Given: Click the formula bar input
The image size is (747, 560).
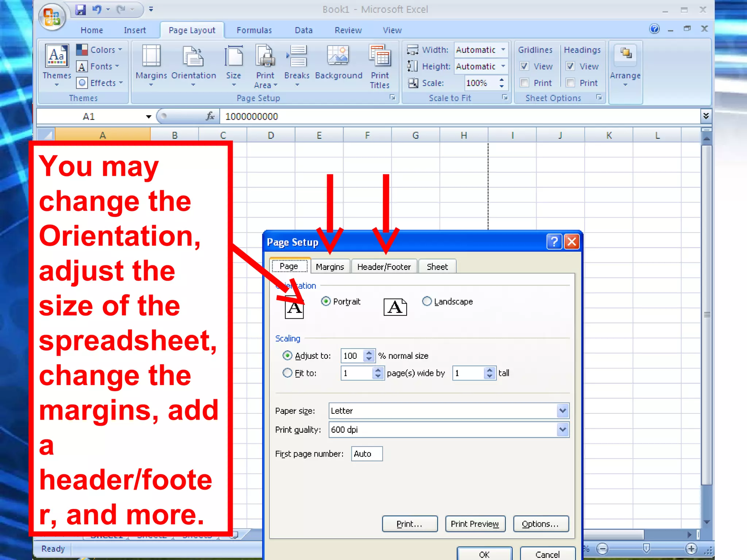Looking at the screenshot, I should (460, 116).
